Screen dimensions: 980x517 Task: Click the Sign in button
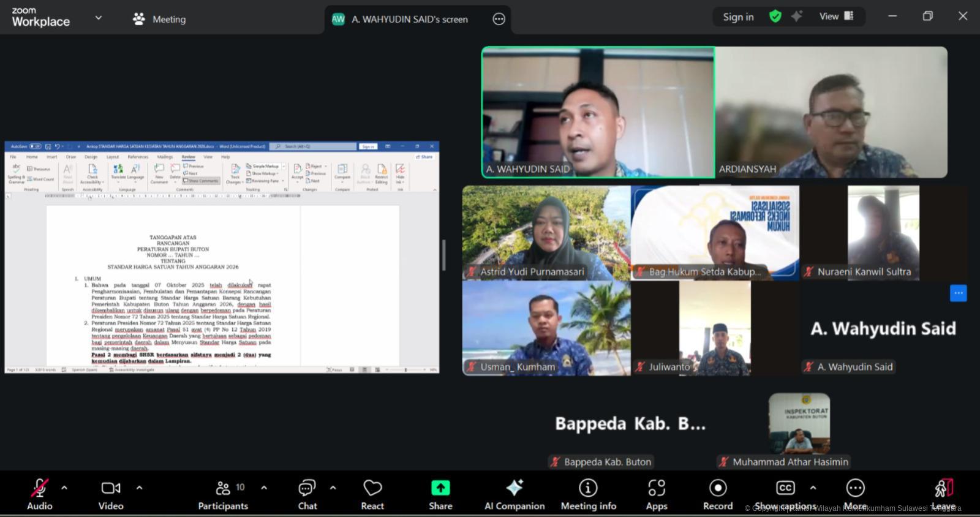738,17
